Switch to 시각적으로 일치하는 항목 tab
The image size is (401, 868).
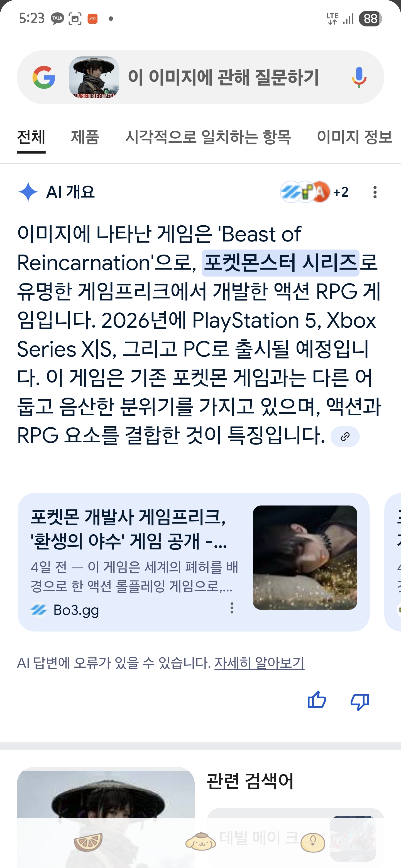tap(208, 137)
